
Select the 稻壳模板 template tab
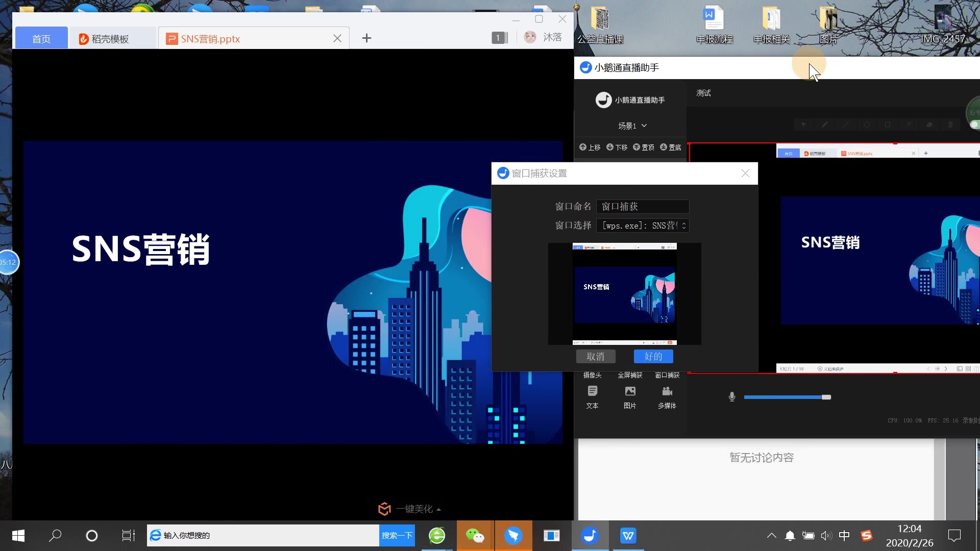[x=107, y=38]
